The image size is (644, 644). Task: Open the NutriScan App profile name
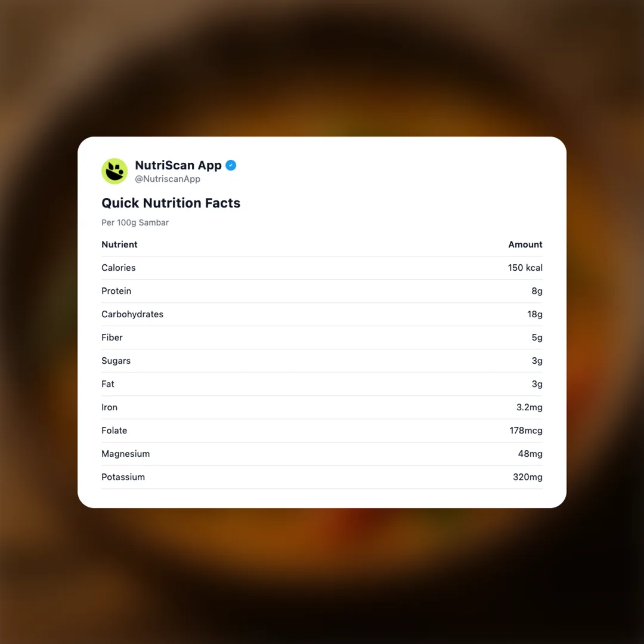[178, 165]
